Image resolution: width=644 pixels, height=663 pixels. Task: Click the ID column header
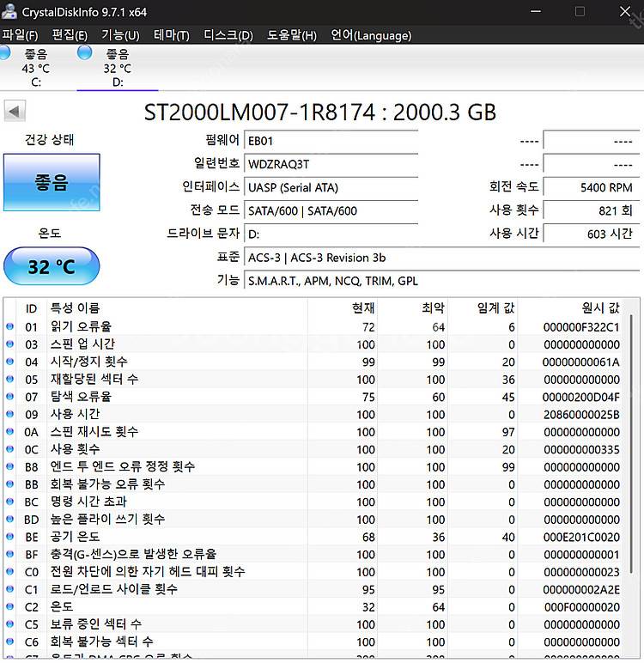[x=31, y=308]
